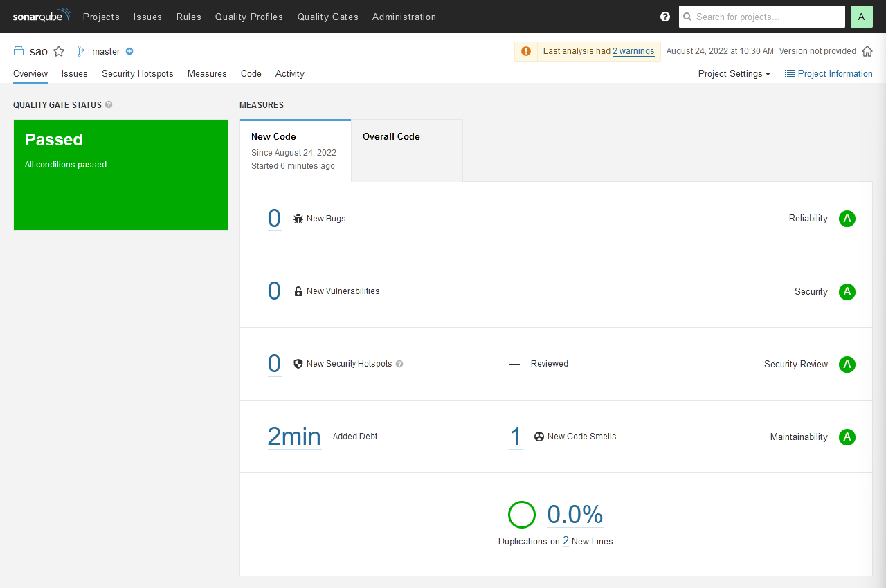Viewport: 886px width, 588px height.
Task: Open the master branch selector
Action: [x=105, y=51]
